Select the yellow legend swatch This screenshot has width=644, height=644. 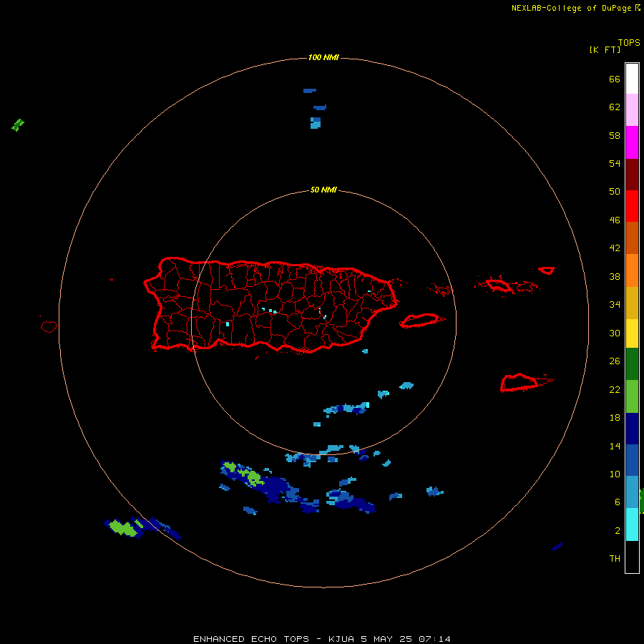click(x=632, y=333)
